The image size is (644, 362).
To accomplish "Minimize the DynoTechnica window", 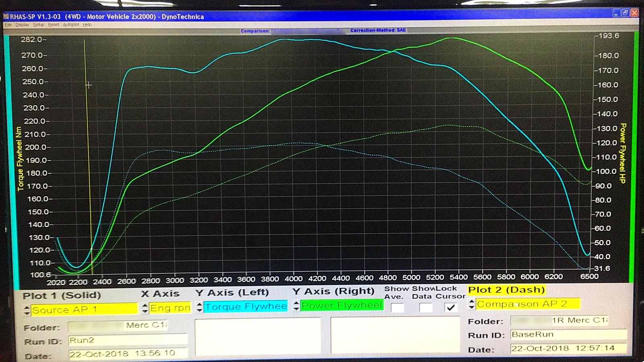I will tap(616, 13).
